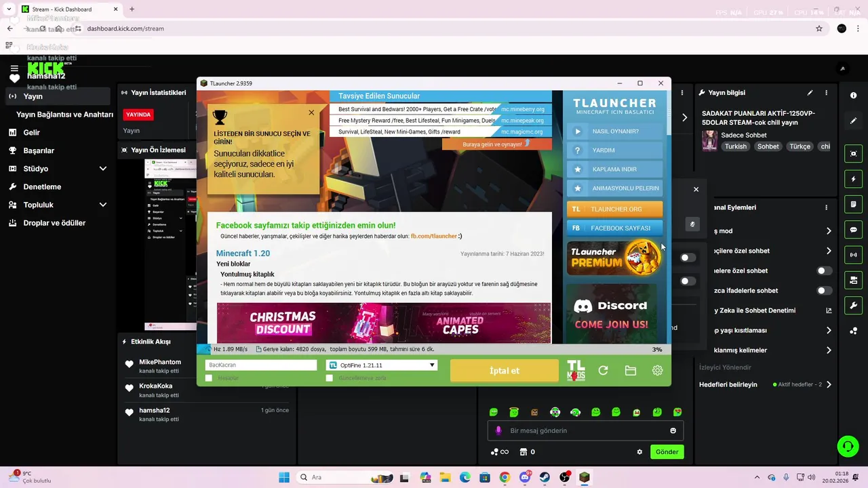Image resolution: width=868 pixels, height=488 pixels.
Task: Click the chat bubble icon in right sidebar
Action: click(x=854, y=230)
